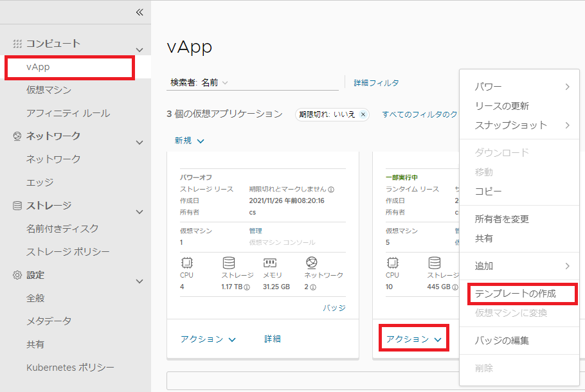Viewport: 585px width, 392px height.
Task: Click the memory icon in first vApp card
Action: coord(270,262)
